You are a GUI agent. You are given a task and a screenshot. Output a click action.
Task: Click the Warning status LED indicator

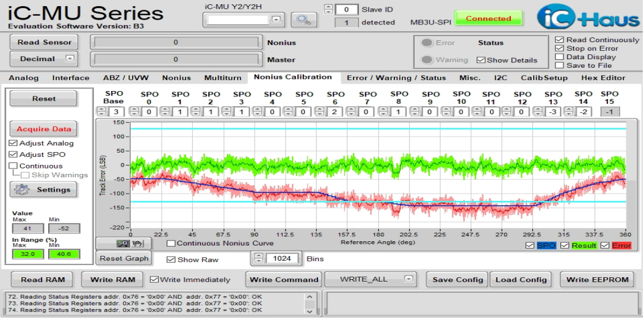click(x=427, y=60)
